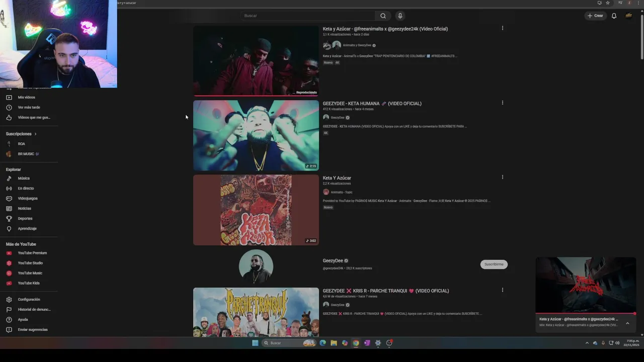Open Microsoft Edge from the taskbar
644x362 pixels.
coord(323,343)
